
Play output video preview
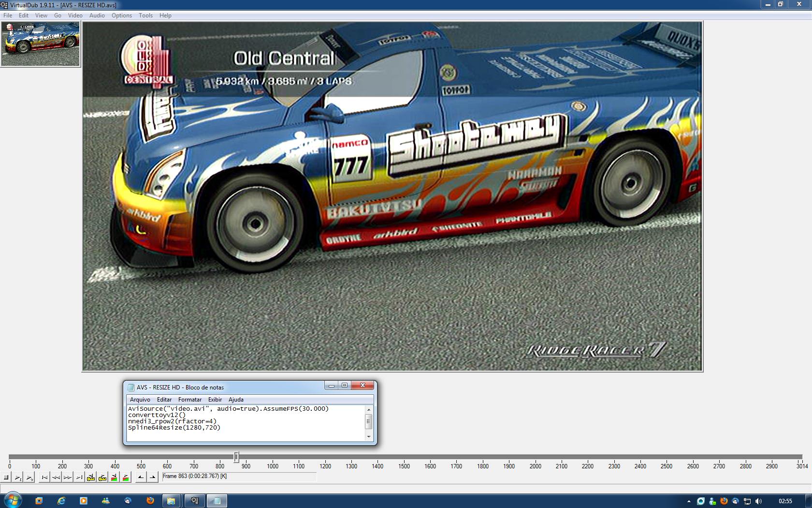click(29, 478)
